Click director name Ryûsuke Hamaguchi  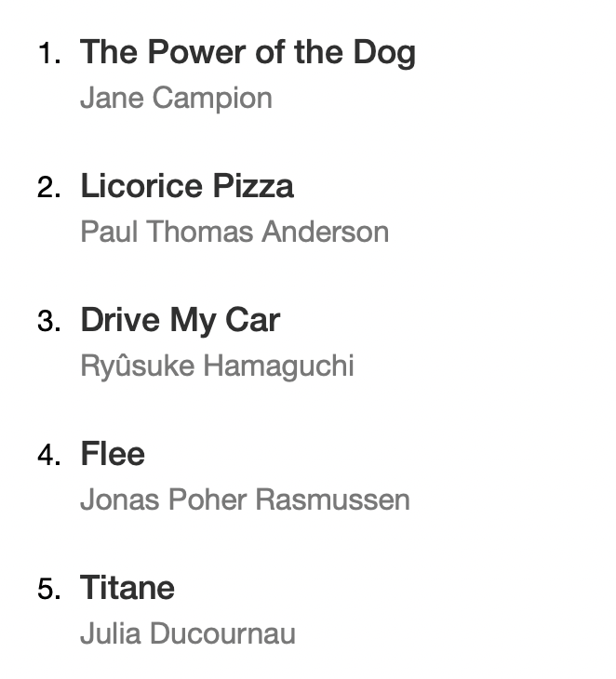(x=217, y=366)
